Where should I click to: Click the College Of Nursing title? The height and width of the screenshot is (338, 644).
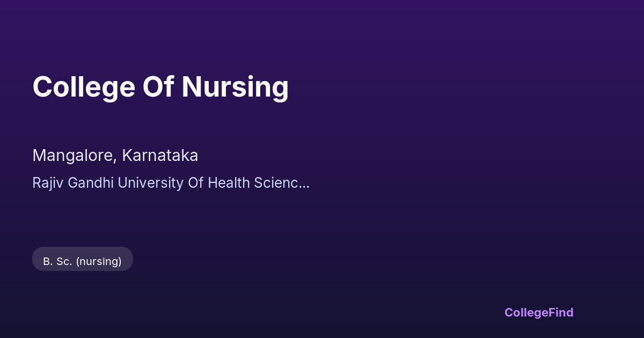coord(160,87)
